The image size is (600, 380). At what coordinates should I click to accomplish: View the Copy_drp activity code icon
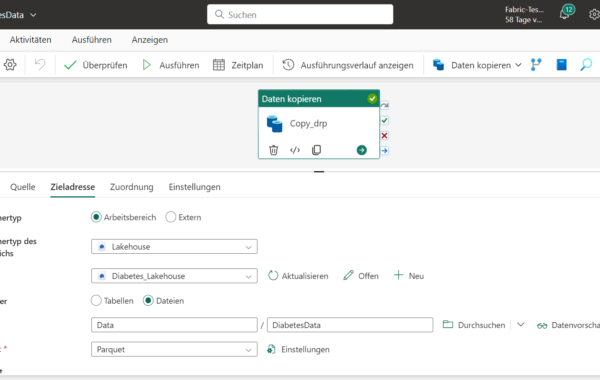tap(295, 150)
